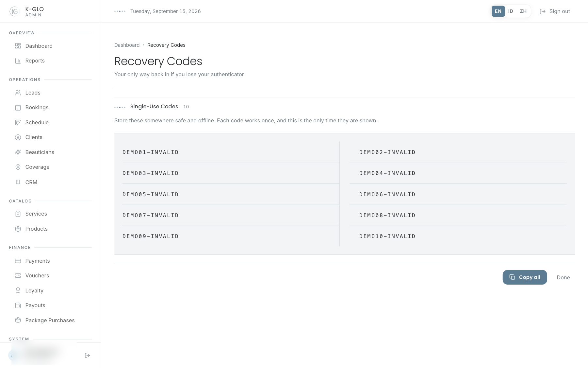The width and height of the screenshot is (588, 368).
Task: Click the copy icon in Copy all button
Action: click(512, 277)
